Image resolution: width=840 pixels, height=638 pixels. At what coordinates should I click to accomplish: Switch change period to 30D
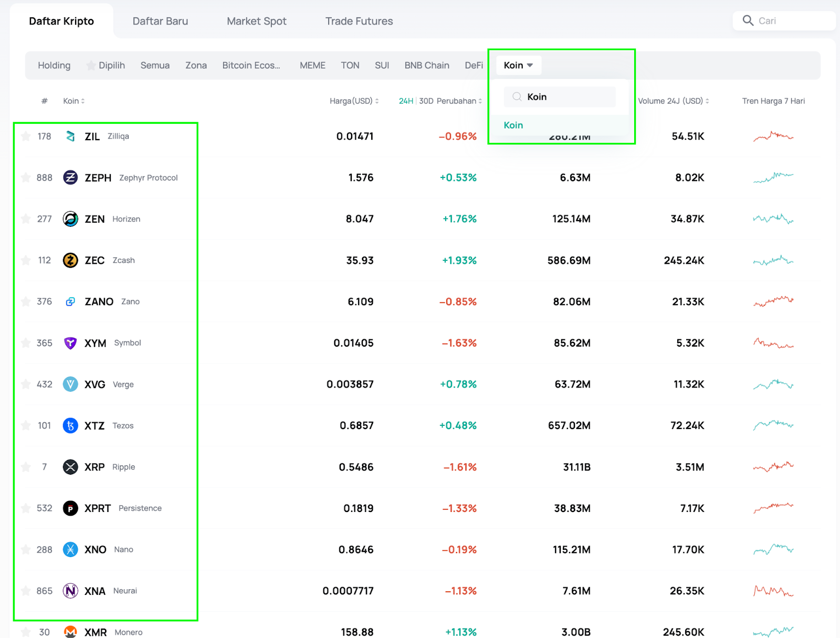click(x=426, y=101)
